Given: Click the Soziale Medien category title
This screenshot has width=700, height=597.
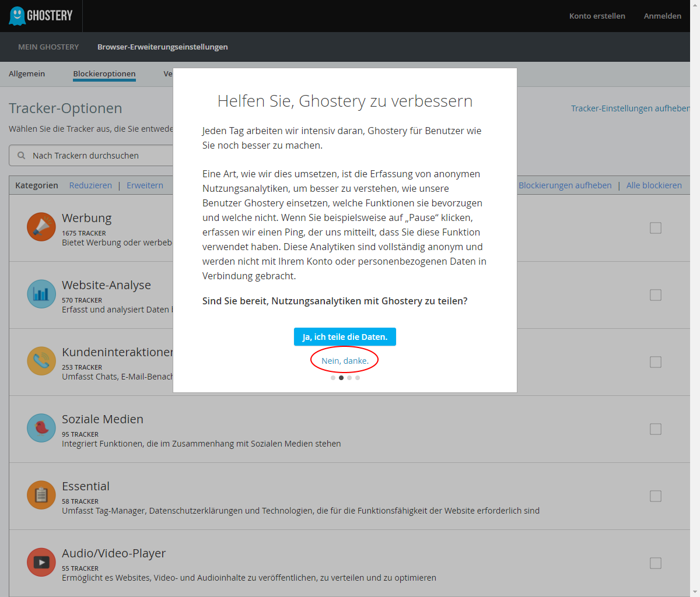Looking at the screenshot, I should point(103,419).
